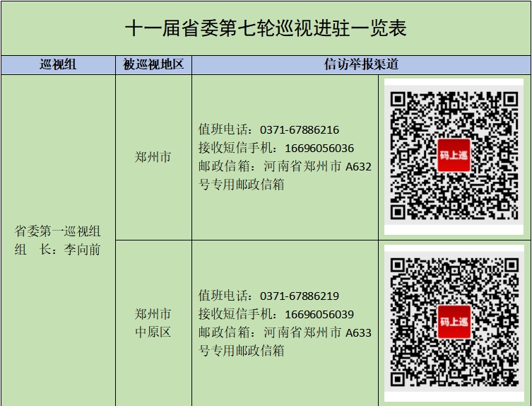Click 码上巡 logo in 中原区 QR code

click(454, 322)
